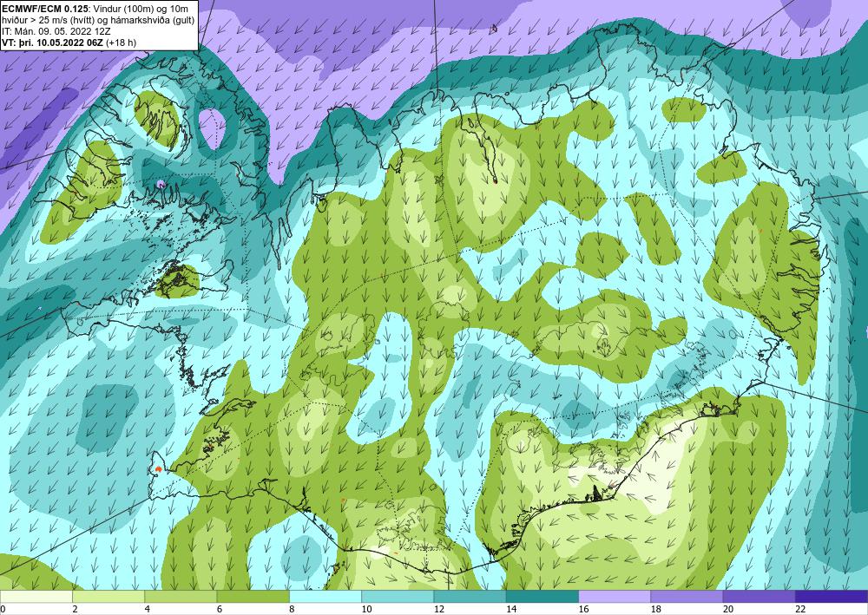This screenshot has width=868, height=615.
Task: Click the 4–6 m/s green legend swatch
Action: point(181,596)
